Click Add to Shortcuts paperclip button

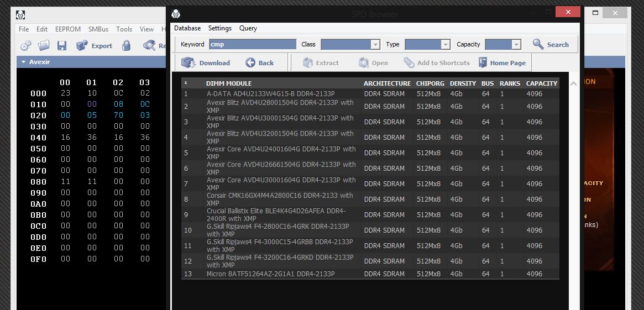tap(436, 63)
